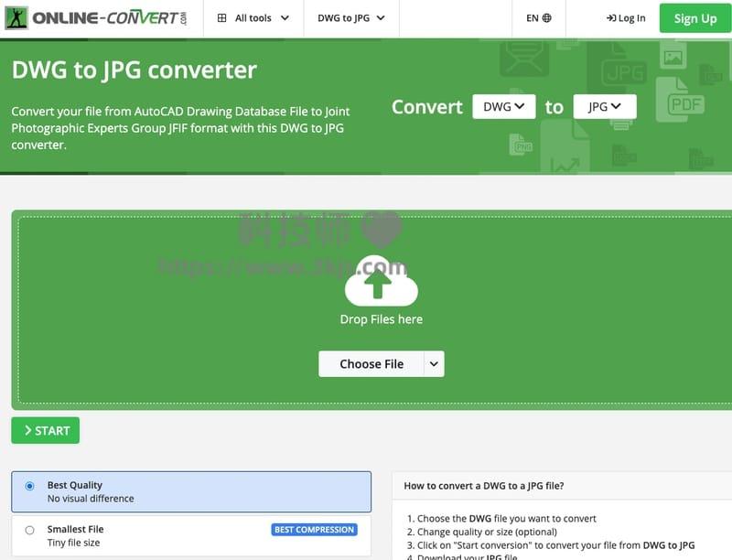732x560 pixels.
Task: Expand the JPG target format dropdown
Action: click(x=605, y=107)
